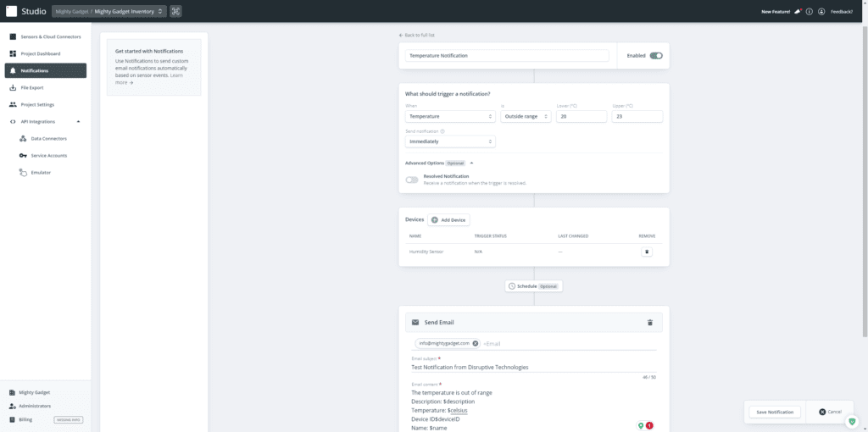Click the Send notification help icon
Viewport: 868px width, 432px height.
coord(442,131)
